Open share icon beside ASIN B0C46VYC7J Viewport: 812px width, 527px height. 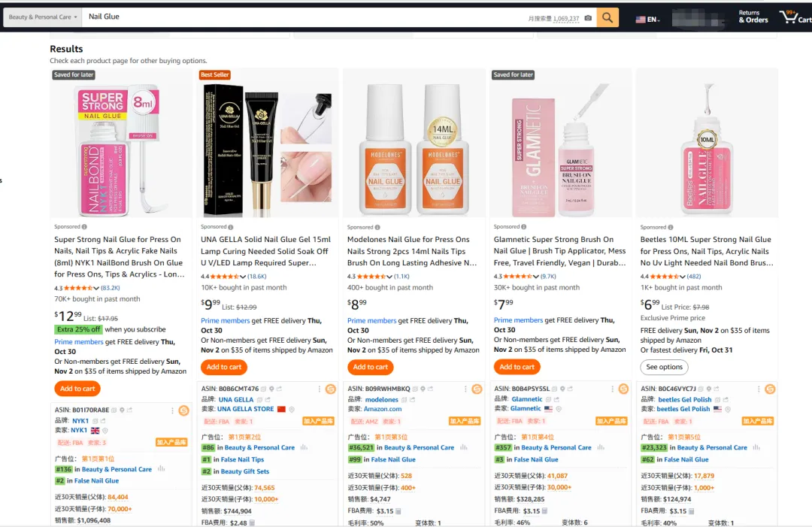717,389
